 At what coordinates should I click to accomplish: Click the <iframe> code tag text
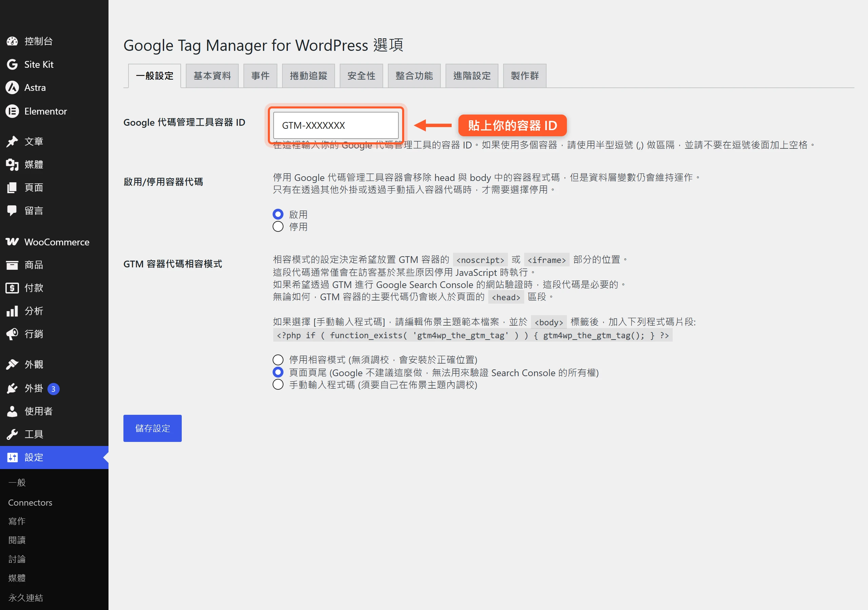(547, 260)
